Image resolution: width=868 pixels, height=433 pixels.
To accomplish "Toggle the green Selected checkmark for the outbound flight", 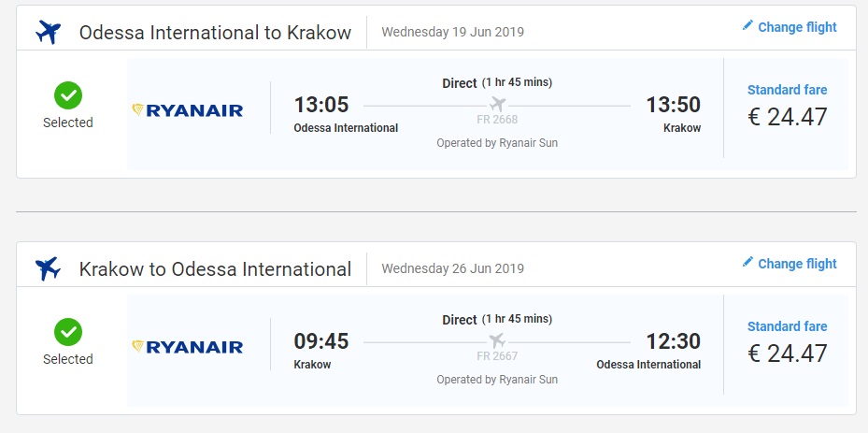I will tap(68, 94).
